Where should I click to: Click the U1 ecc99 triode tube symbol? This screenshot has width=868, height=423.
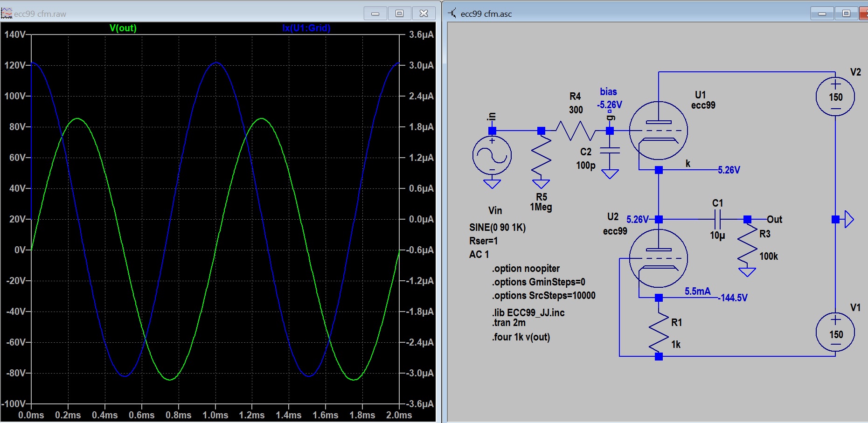click(x=658, y=131)
